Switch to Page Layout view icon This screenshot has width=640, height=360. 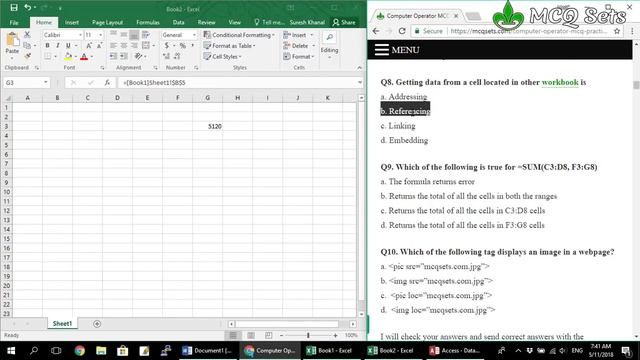[x=251, y=335]
